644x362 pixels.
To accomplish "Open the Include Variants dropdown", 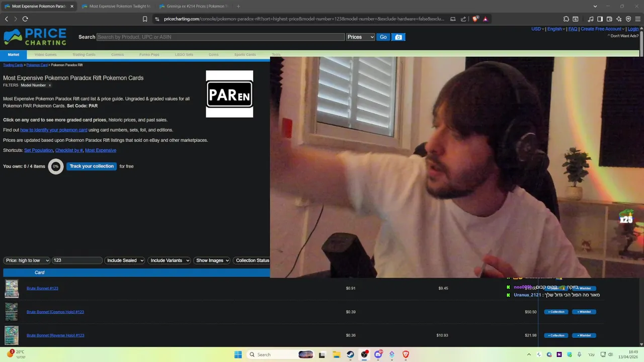I will tap(169, 260).
